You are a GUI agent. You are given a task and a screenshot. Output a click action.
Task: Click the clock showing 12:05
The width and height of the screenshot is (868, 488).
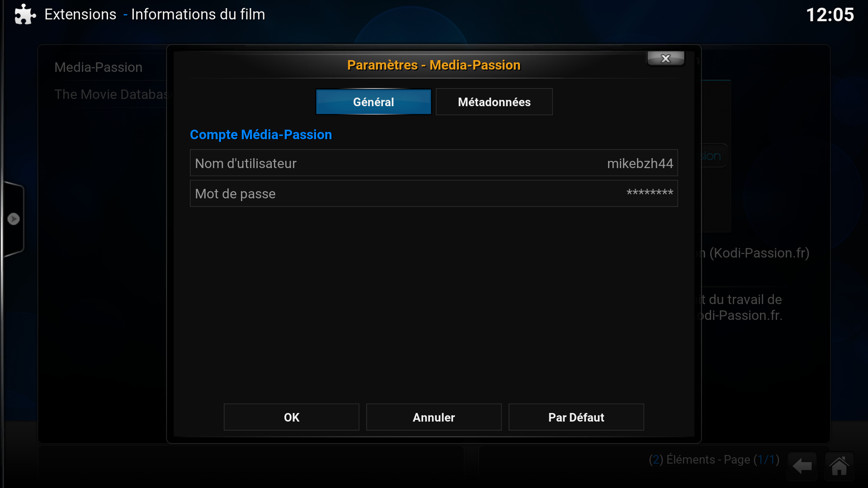[830, 14]
